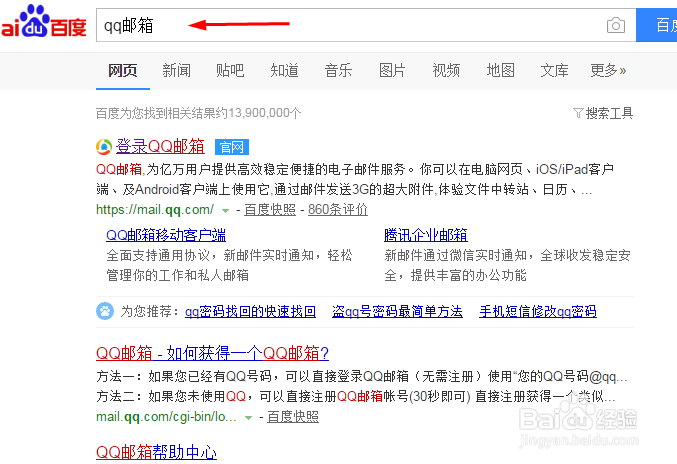This screenshot has width=677, height=464.
Task: Click the 官网 badge
Action: pyautogui.click(x=232, y=147)
